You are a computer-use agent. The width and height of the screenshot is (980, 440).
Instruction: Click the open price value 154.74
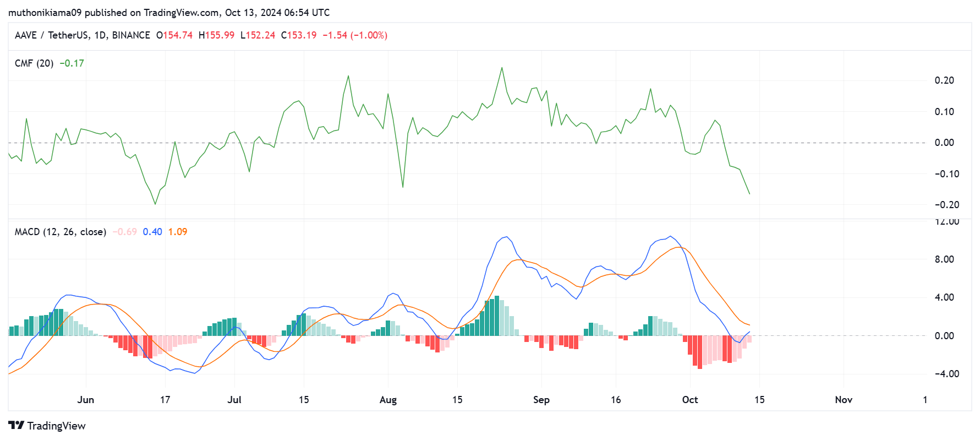178,35
